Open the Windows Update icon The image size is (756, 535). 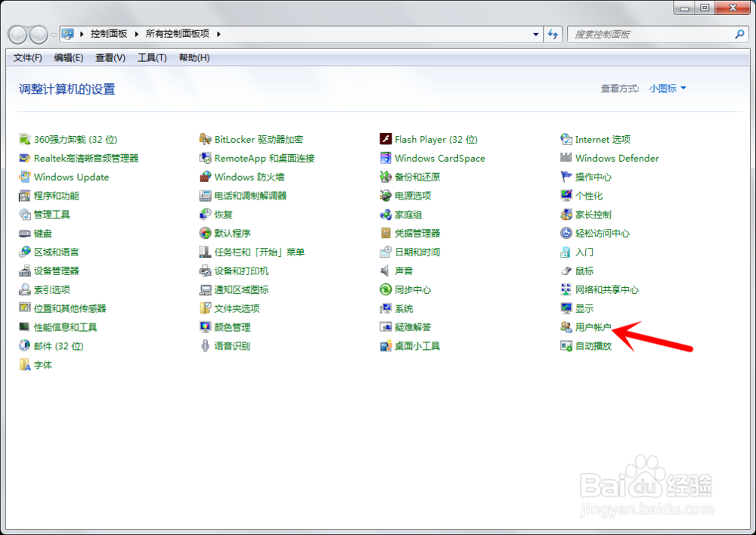(25, 177)
